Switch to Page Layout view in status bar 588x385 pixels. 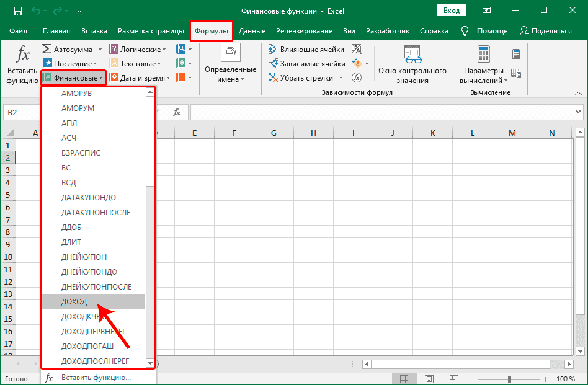pyautogui.click(x=429, y=379)
